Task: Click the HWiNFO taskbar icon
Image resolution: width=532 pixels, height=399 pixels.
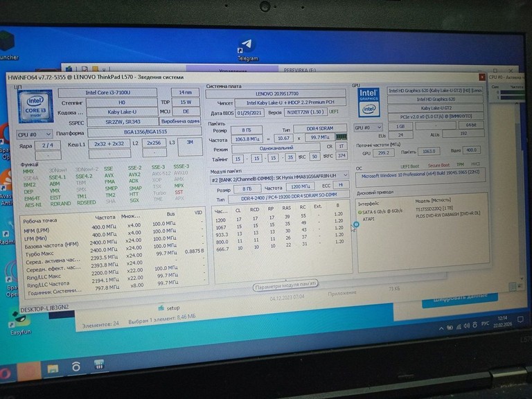Action: point(99,365)
